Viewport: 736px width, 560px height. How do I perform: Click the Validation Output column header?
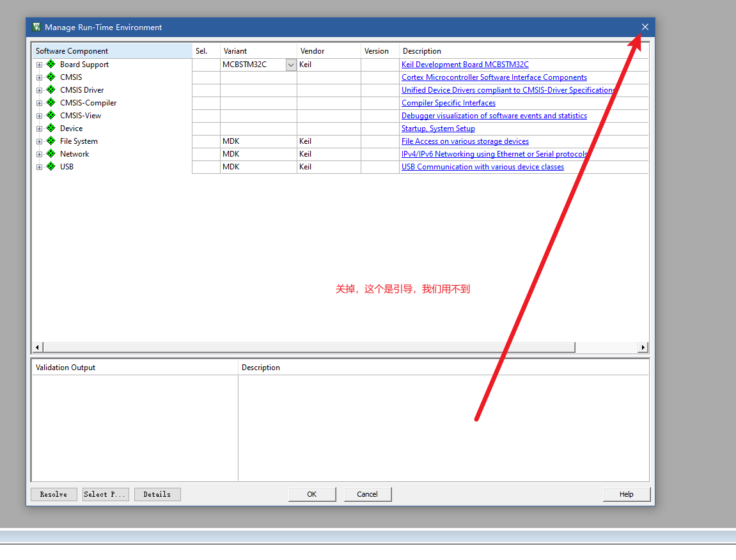(x=135, y=368)
